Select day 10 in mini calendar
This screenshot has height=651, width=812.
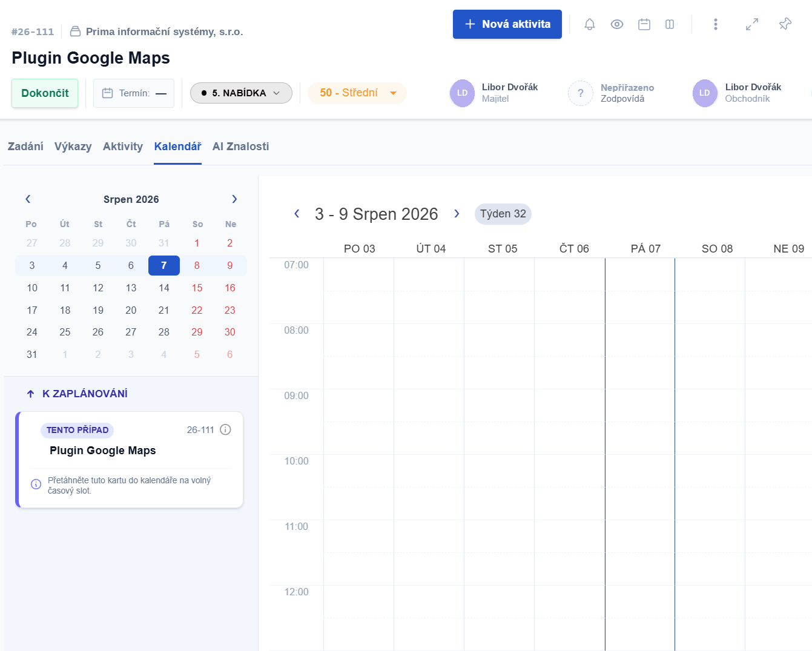(x=32, y=288)
